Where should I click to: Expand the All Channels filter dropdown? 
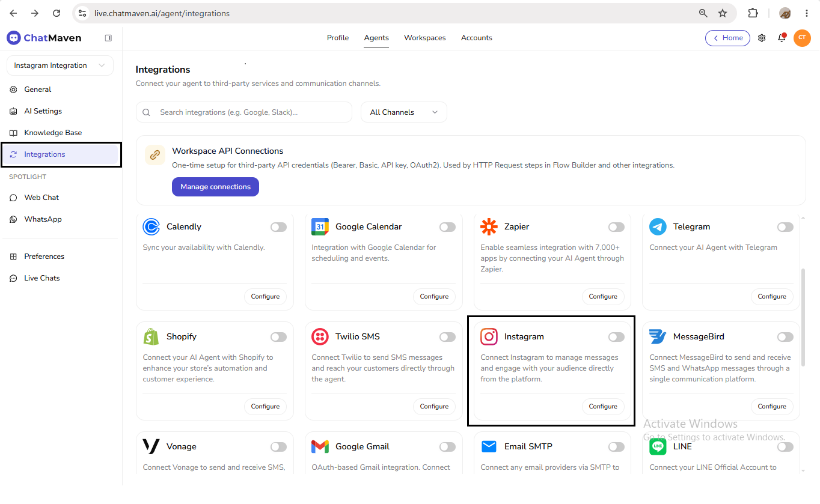404,112
